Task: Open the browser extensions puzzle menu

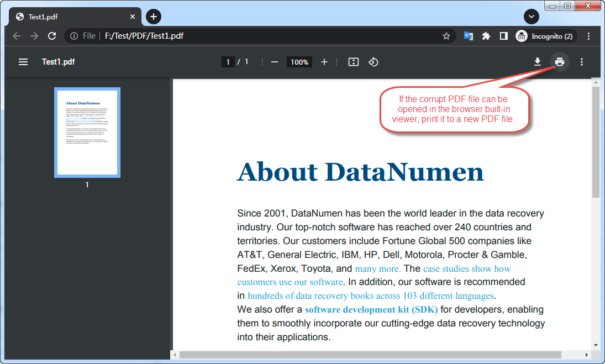Action: [486, 35]
